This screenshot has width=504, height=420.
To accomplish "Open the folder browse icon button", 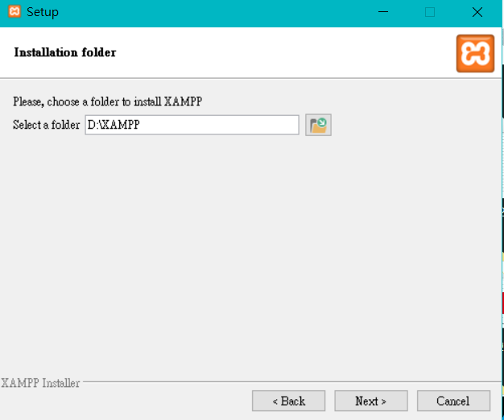I will point(318,125).
